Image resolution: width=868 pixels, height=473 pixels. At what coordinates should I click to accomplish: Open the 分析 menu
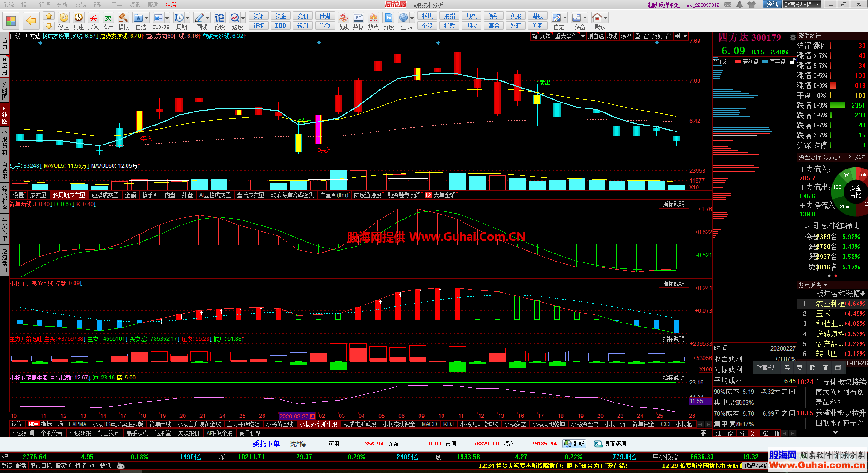63,5
